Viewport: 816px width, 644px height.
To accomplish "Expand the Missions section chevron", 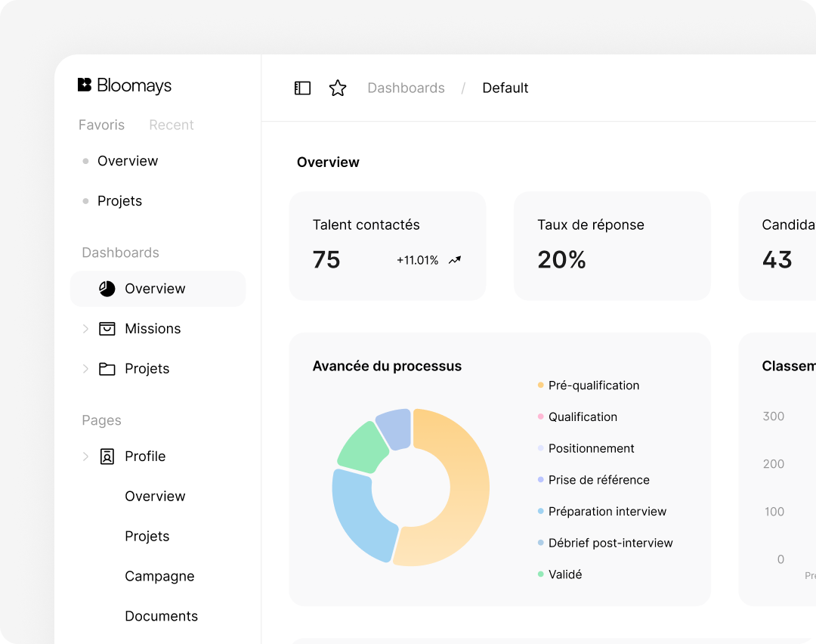I will tap(85, 329).
